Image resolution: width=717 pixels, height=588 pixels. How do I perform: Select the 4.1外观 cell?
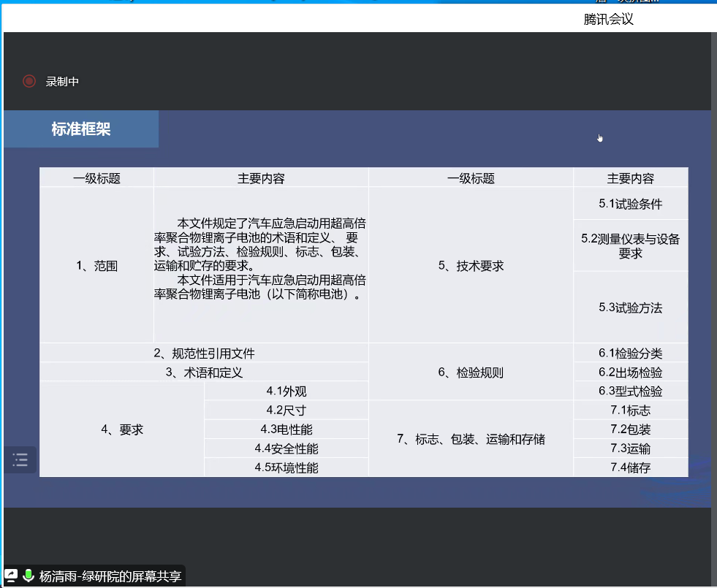pos(286,392)
